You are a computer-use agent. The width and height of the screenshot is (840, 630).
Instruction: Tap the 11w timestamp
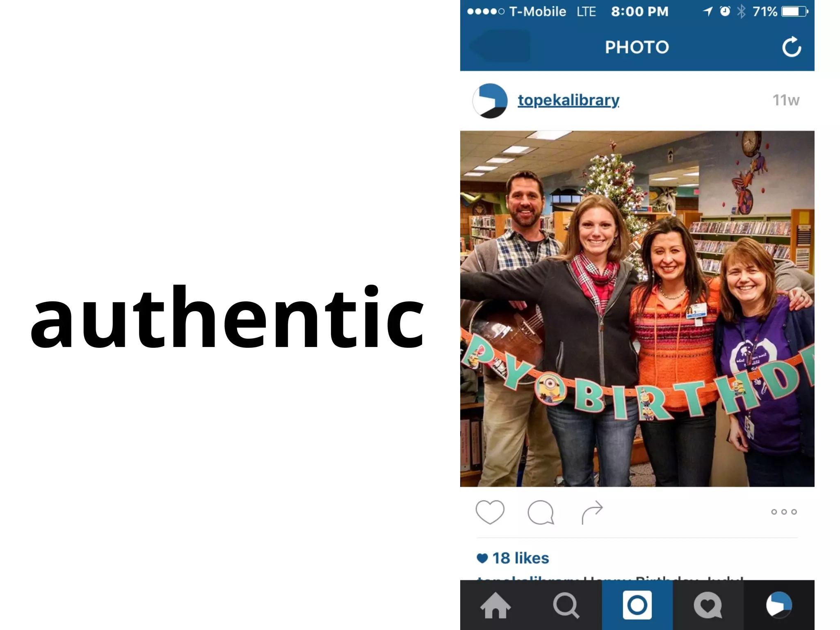coord(786,100)
